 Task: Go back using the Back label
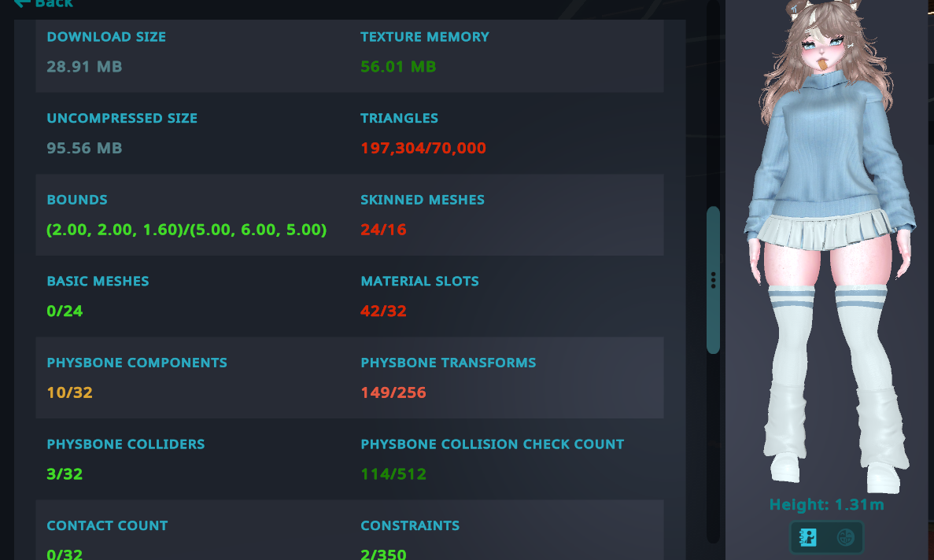[54, 4]
